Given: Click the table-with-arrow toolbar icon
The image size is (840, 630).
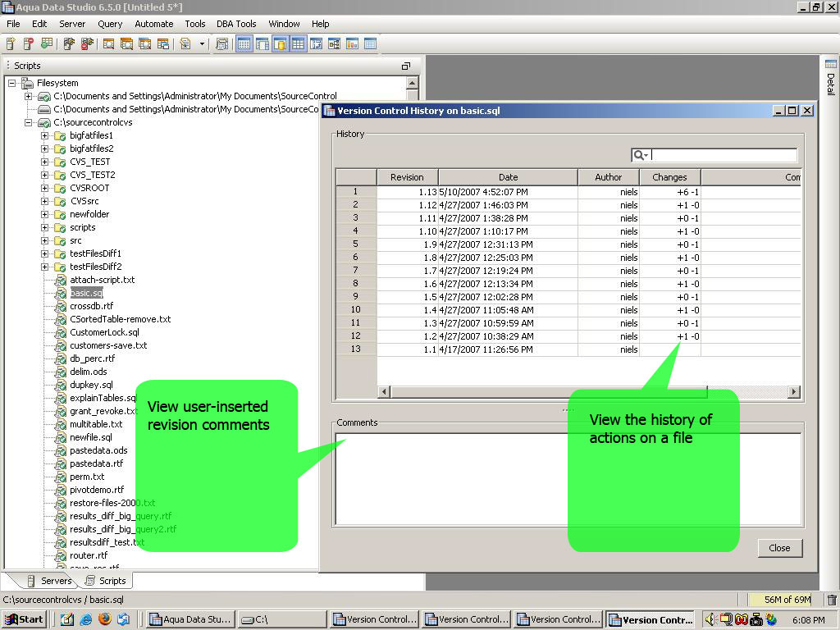Looking at the screenshot, I should point(316,44).
